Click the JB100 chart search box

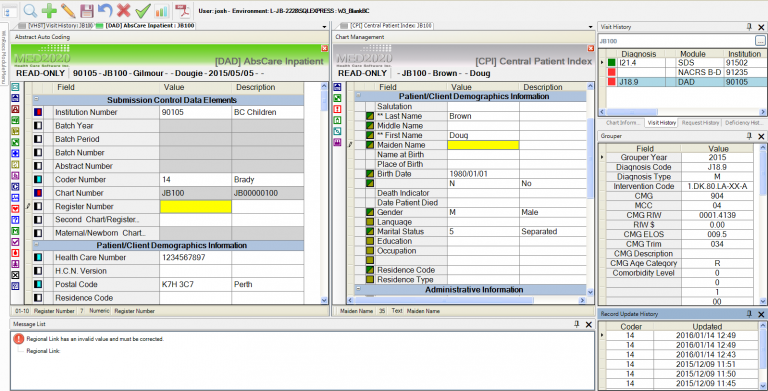676,41
